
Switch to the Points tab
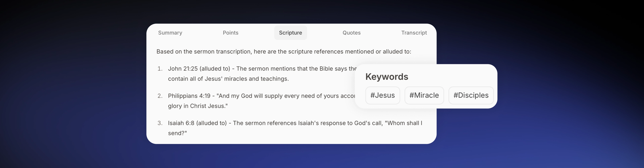[x=230, y=33]
